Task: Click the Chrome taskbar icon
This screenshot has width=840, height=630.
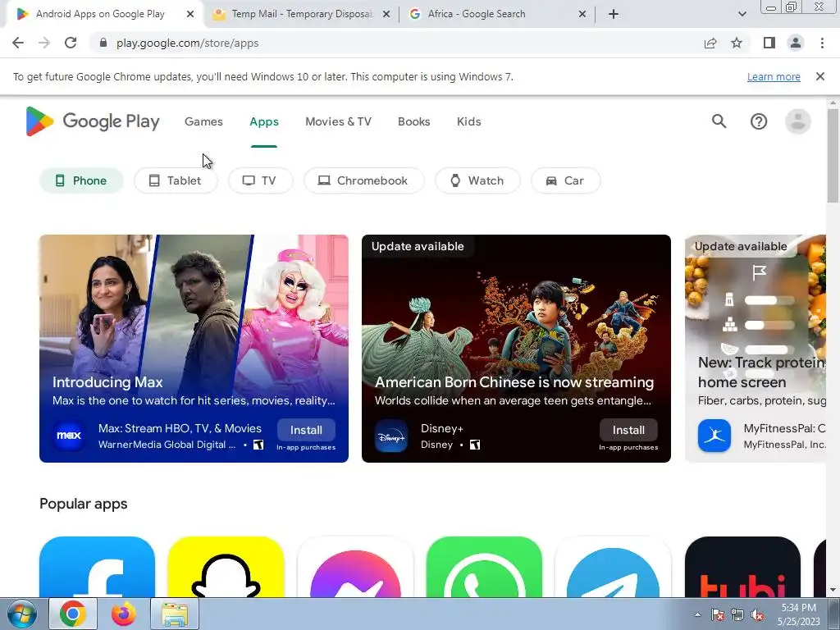Action: click(x=73, y=614)
